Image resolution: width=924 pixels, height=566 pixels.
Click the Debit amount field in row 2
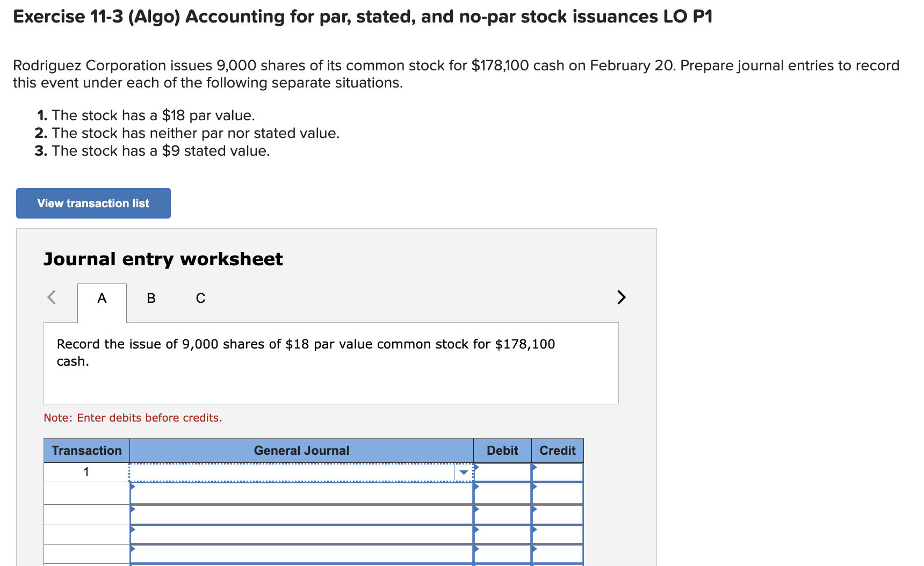(502, 492)
